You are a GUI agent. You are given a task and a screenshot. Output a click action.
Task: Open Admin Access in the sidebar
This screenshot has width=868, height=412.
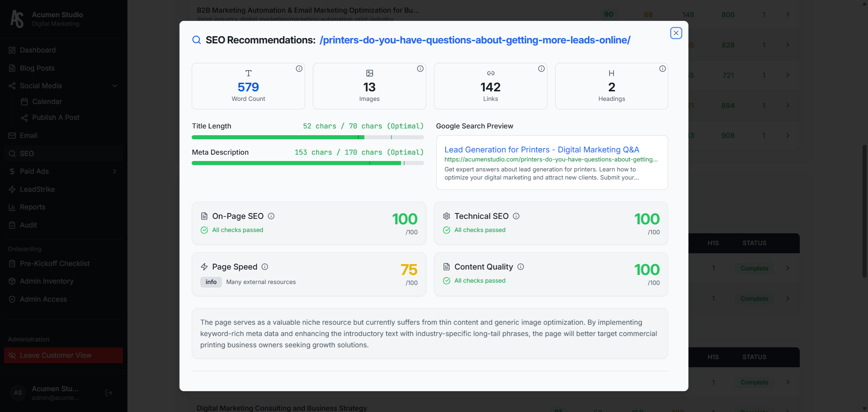click(63, 299)
